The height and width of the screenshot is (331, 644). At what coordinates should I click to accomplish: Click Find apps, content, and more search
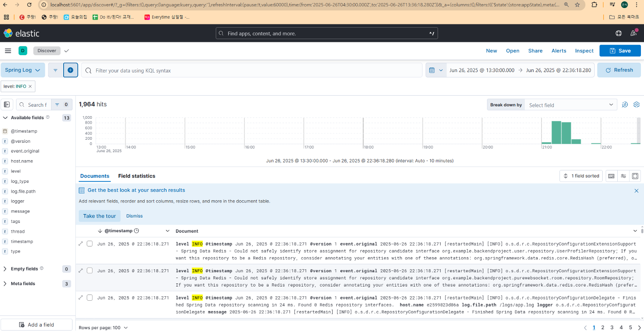(327, 33)
